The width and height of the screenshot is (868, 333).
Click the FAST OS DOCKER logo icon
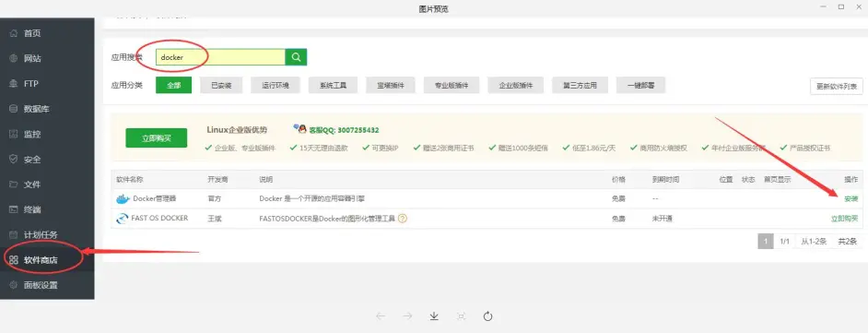tap(122, 219)
